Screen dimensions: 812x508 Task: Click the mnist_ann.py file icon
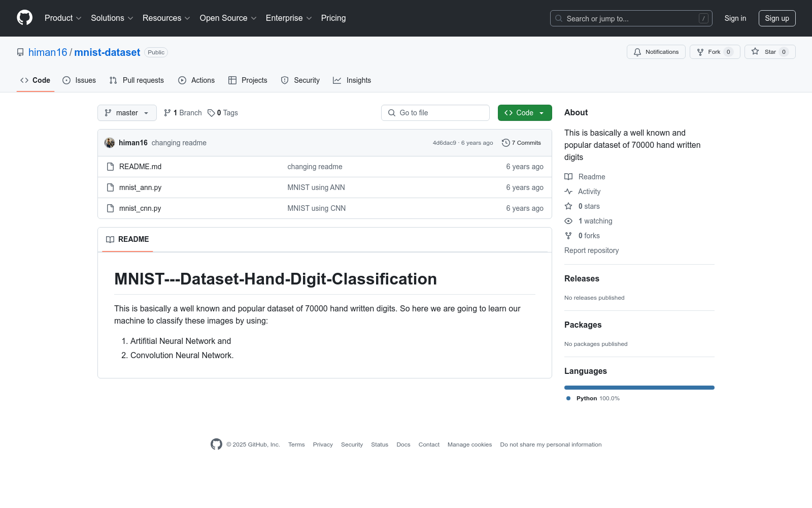[x=110, y=187]
